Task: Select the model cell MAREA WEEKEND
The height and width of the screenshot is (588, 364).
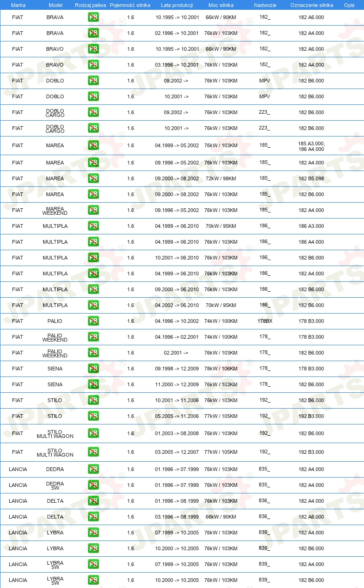Action: click(x=55, y=211)
